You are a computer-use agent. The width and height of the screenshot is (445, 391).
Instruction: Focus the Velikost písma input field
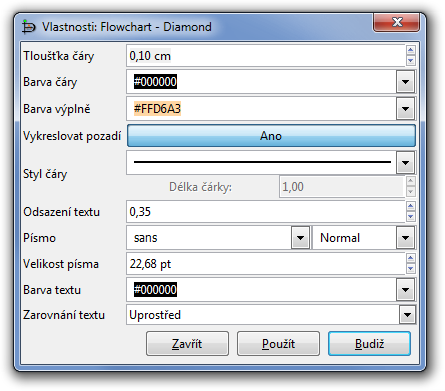point(266,264)
